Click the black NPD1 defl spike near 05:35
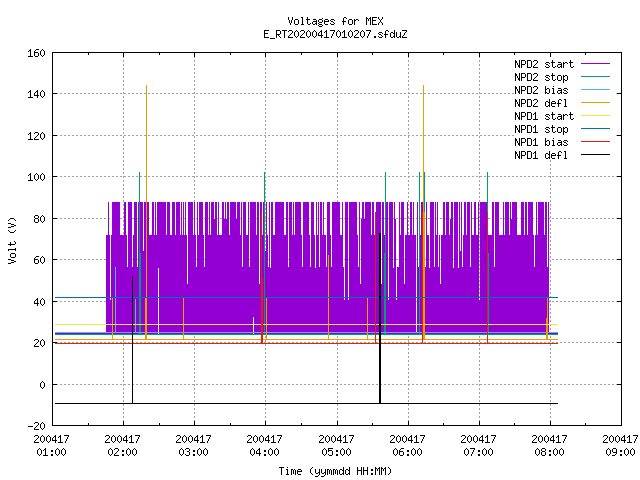640x480 pixels. point(380,318)
